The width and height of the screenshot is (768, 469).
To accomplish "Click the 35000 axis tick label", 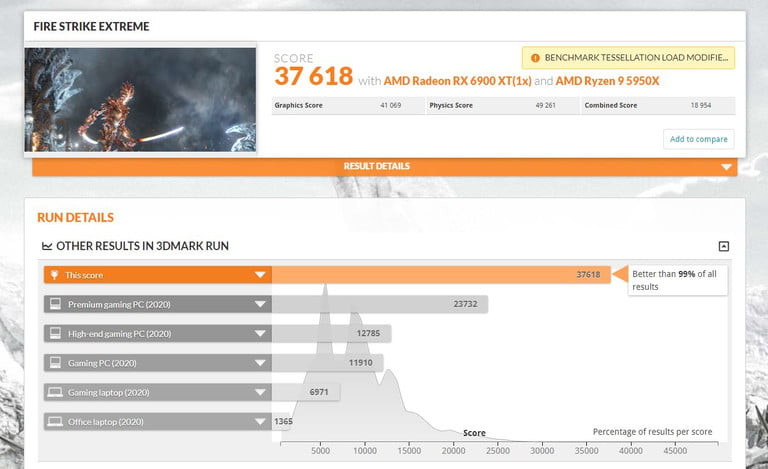I will (x=586, y=451).
